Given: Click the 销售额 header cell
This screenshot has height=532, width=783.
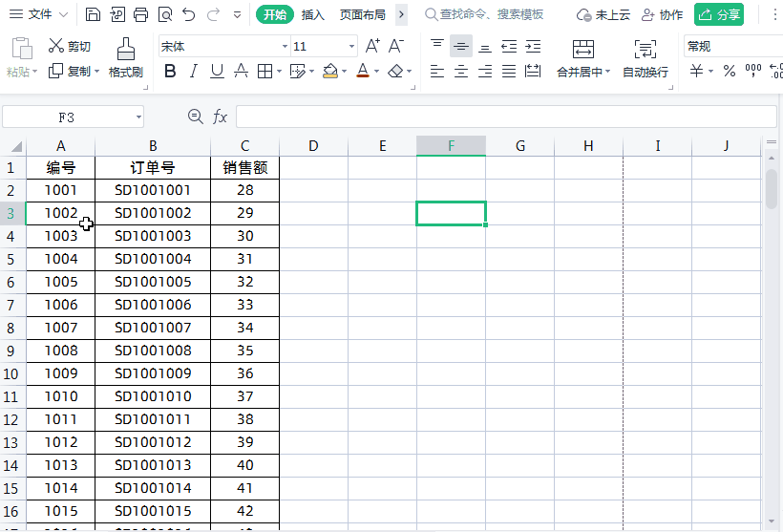Looking at the screenshot, I should pyautogui.click(x=244, y=168).
